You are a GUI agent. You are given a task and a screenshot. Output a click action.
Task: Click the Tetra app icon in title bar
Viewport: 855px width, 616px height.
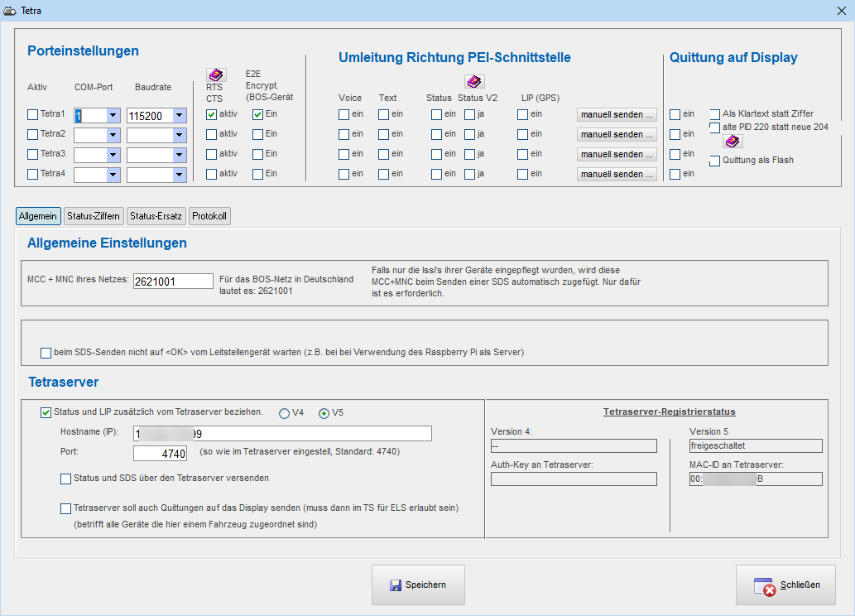[10, 11]
